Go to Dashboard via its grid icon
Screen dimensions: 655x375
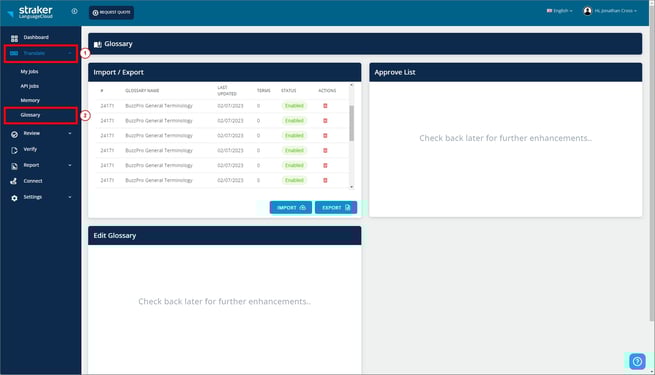[x=15, y=38]
